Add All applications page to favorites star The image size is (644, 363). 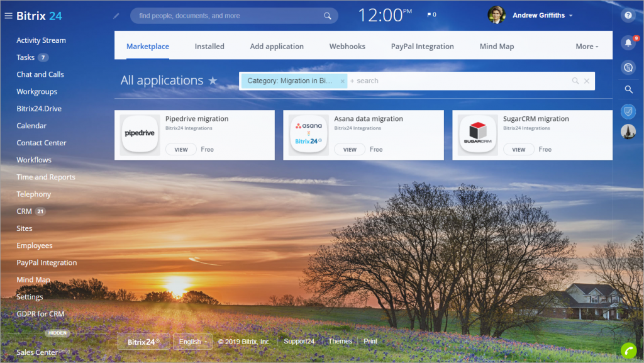(213, 81)
